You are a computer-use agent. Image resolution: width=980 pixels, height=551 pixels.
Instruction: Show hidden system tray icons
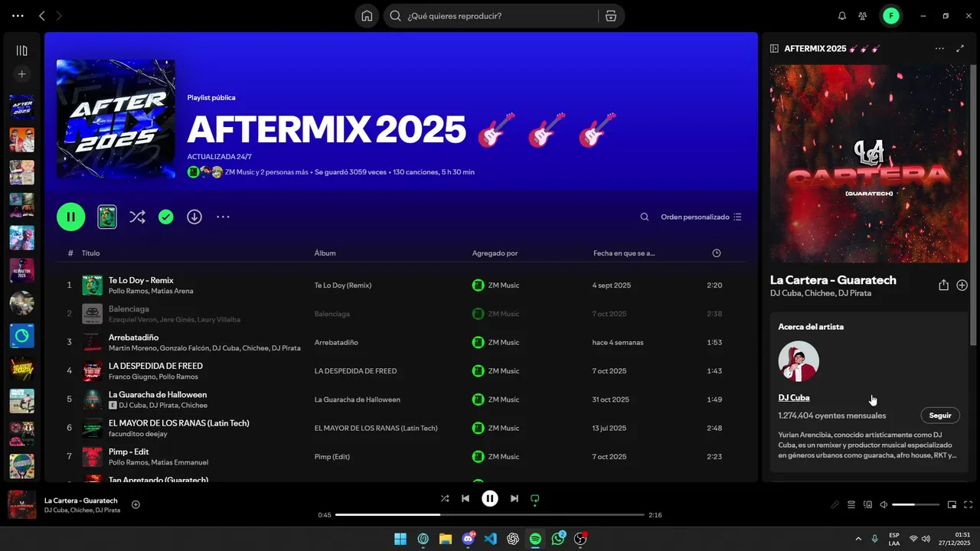(x=857, y=539)
